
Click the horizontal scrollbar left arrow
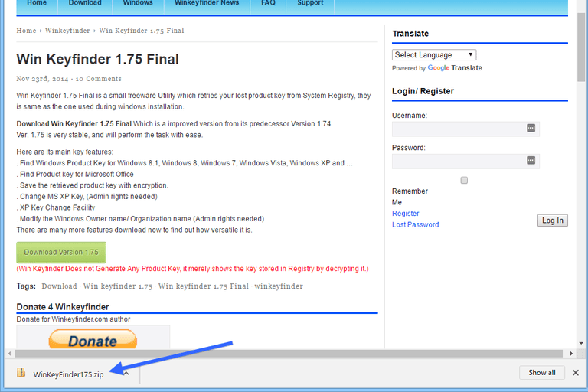[9, 354]
